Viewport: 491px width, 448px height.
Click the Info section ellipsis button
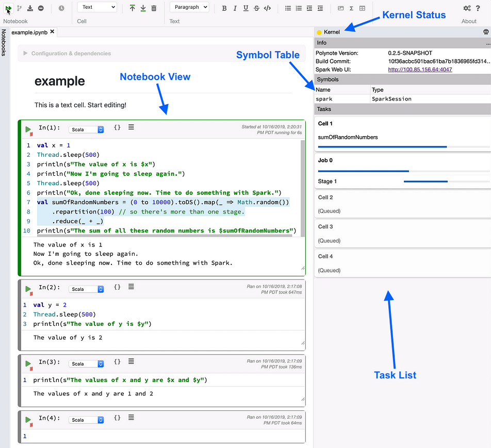point(488,43)
